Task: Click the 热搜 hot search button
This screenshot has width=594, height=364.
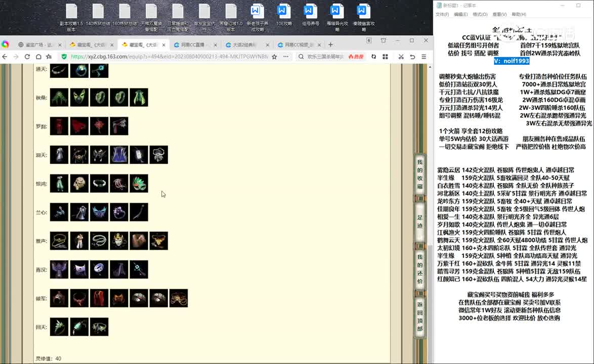Action: (x=356, y=57)
